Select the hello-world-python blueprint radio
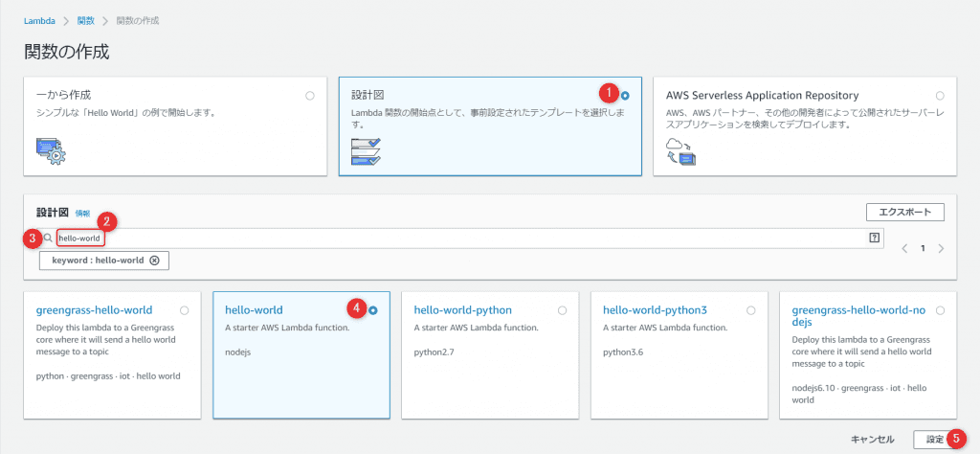 [562, 310]
